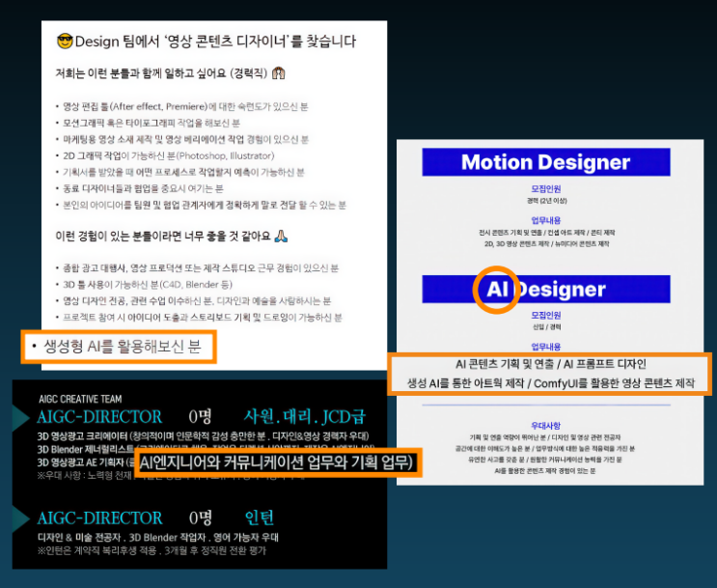The image size is (717, 588).
Task: Click the 'Motion Designer' blue banner
Action: point(546,162)
